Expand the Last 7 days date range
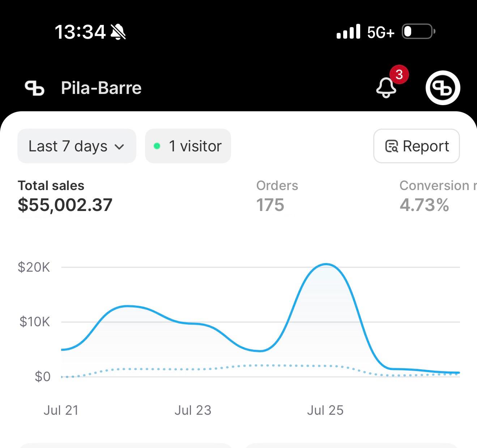 click(x=76, y=146)
